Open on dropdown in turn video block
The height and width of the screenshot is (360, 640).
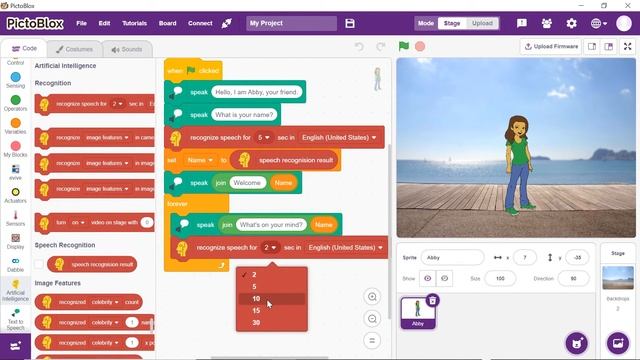coord(78,222)
